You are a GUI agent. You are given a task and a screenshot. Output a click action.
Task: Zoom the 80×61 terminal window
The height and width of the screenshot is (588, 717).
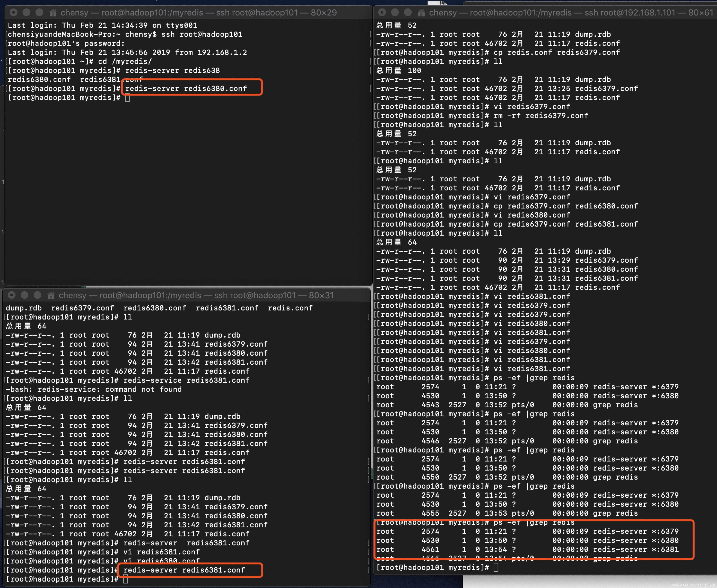(x=408, y=13)
